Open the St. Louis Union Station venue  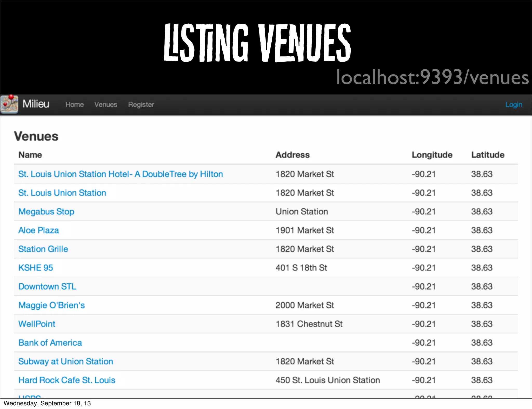(62, 193)
